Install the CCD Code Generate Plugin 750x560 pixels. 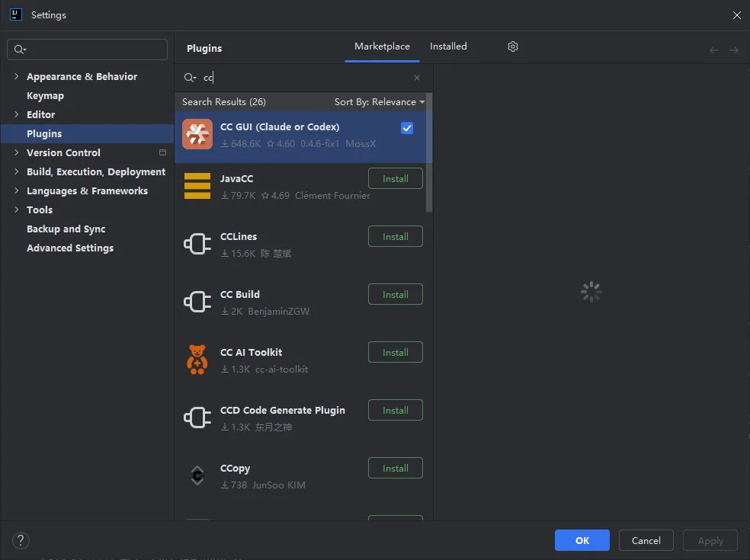395,410
